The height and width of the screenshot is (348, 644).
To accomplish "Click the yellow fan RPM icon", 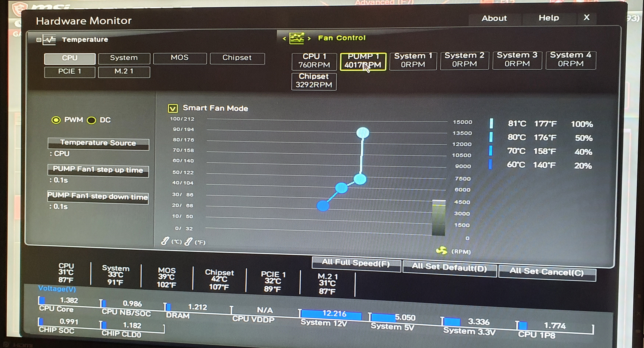I will coord(441,250).
